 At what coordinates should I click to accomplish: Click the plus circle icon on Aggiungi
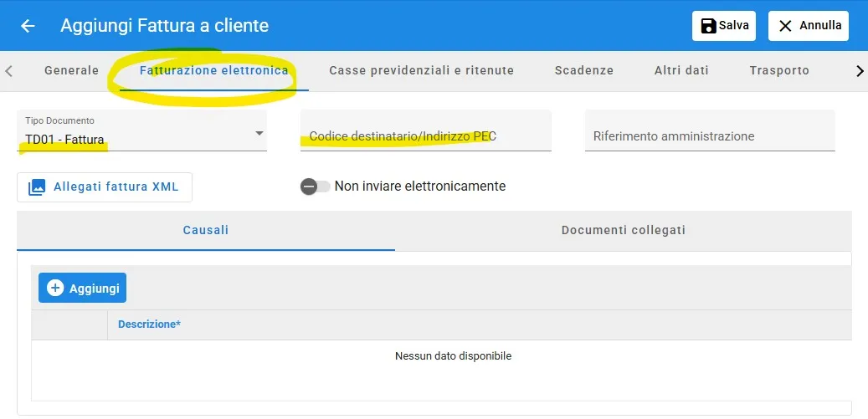click(x=55, y=289)
